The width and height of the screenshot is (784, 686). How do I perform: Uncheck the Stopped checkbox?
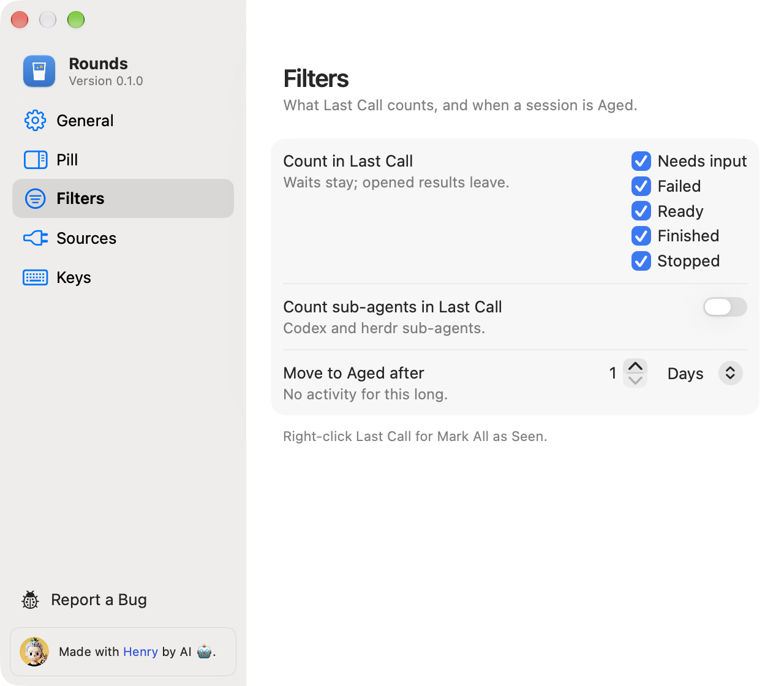(x=641, y=261)
